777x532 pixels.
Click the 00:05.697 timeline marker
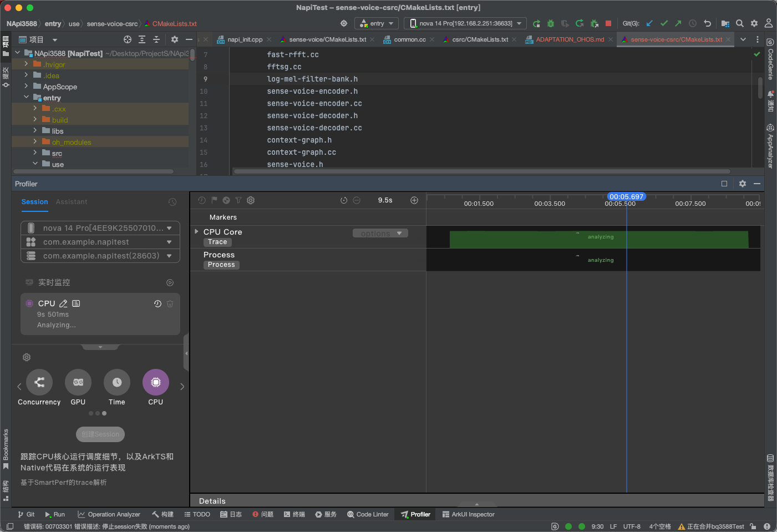click(x=626, y=197)
